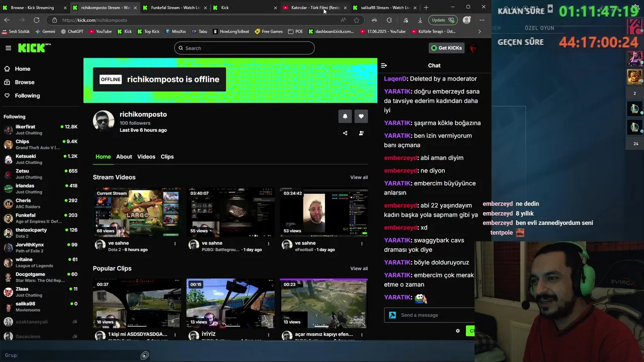
Task: Open options for 'iyiyiz' clip
Action: 269,334
